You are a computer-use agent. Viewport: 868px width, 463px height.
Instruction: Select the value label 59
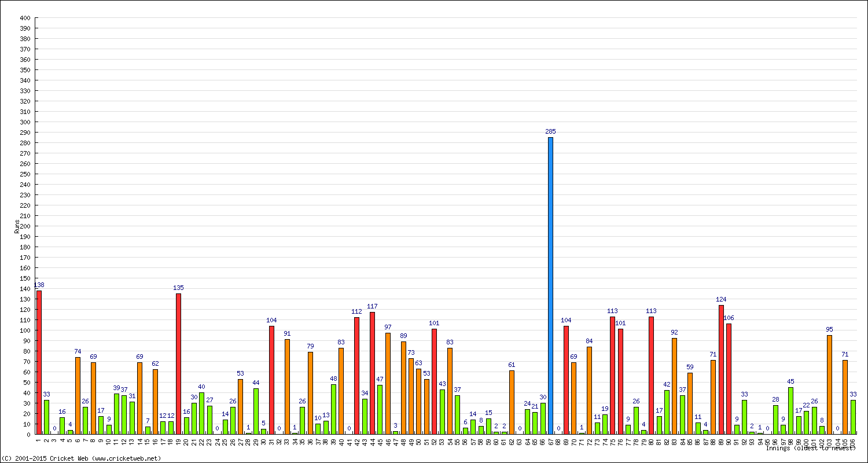coord(690,367)
